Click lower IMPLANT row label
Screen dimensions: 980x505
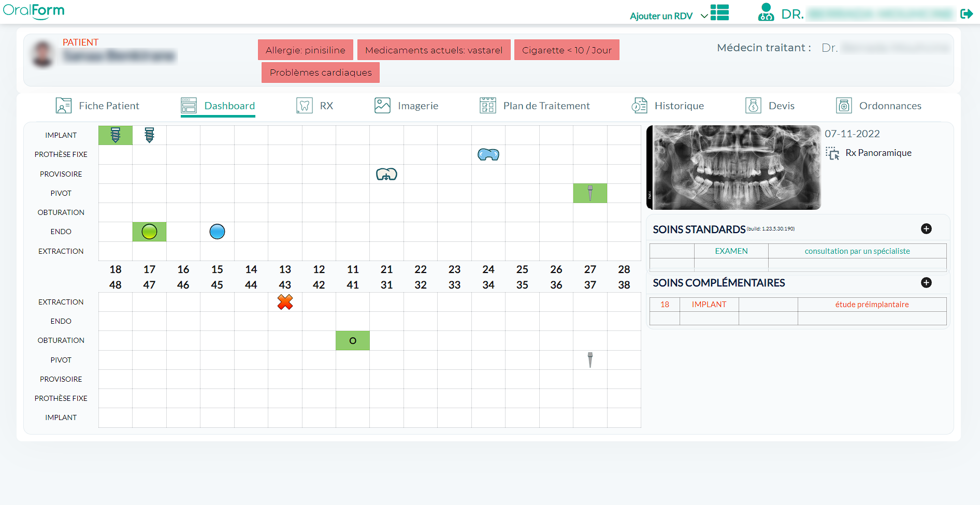pyautogui.click(x=61, y=417)
